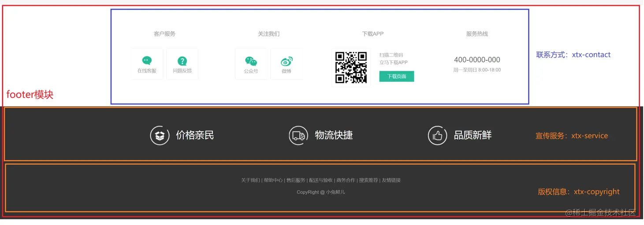
Task: Click the 品质新鲜 thumbs-up icon
Action: (437, 136)
